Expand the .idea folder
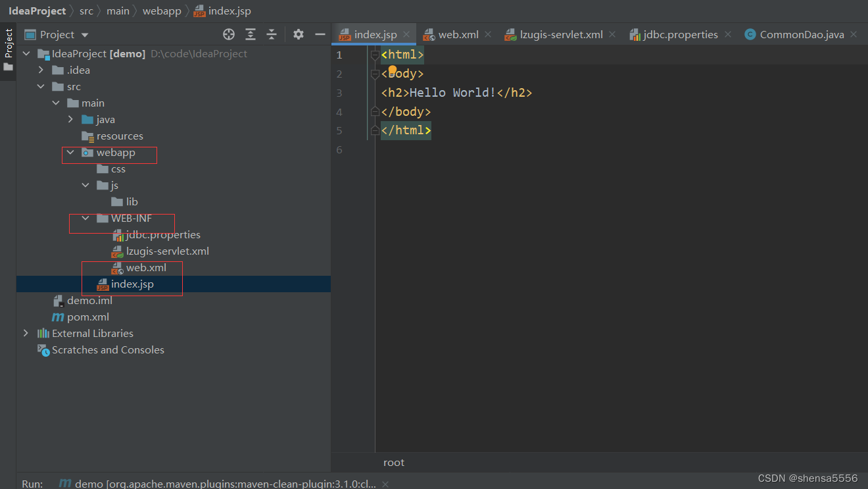 41,70
